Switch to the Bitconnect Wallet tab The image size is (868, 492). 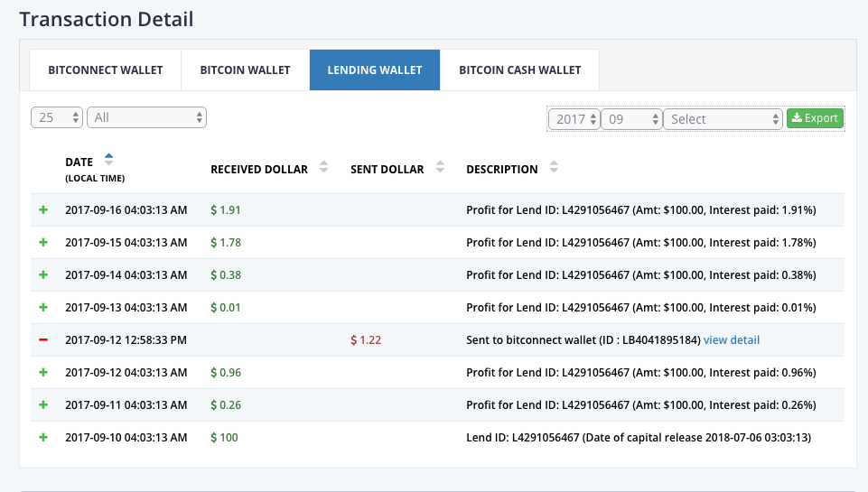coord(105,70)
